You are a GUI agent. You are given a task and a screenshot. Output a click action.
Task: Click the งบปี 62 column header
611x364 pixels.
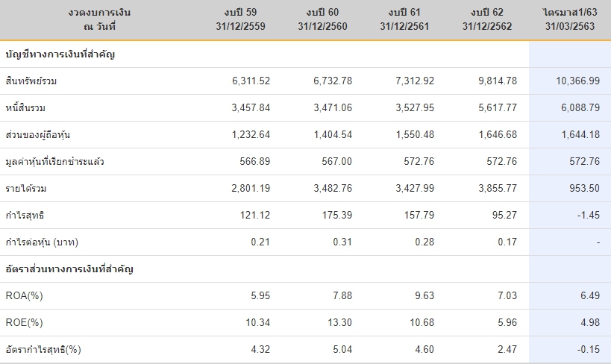click(x=490, y=19)
